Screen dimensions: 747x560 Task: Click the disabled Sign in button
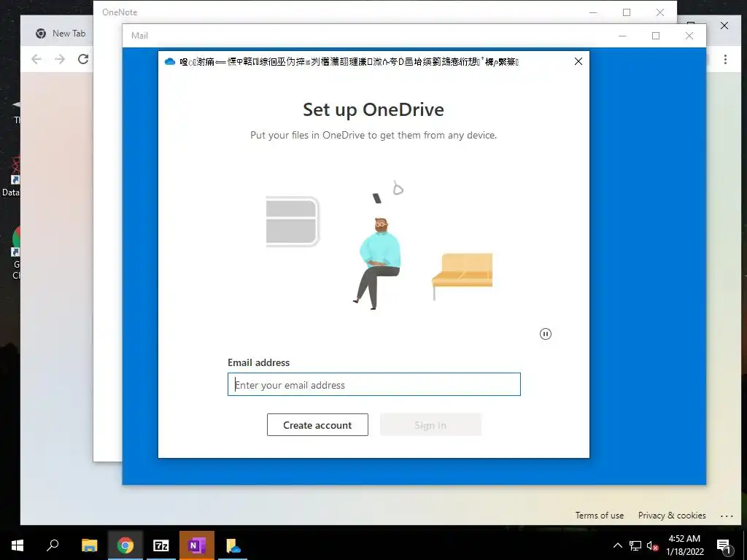pos(430,425)
